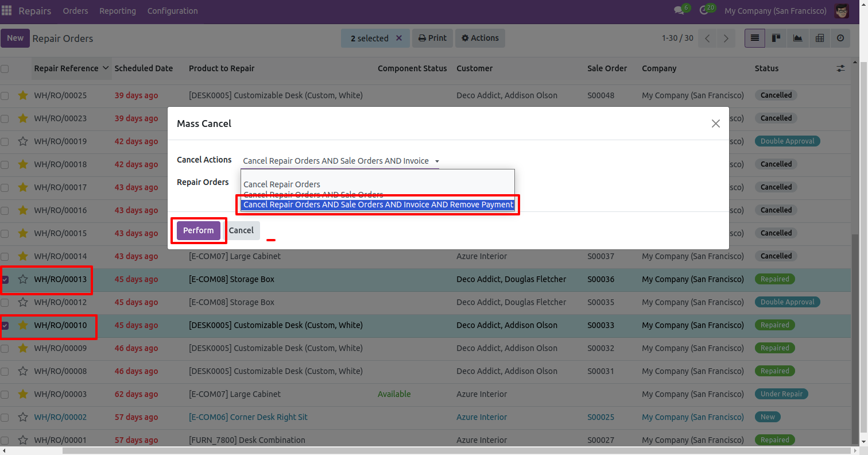868x455 pixels.
Task: Check the WH/RO/00012 row checkbox
Action: pyautogui.click(x=5, y=302)
